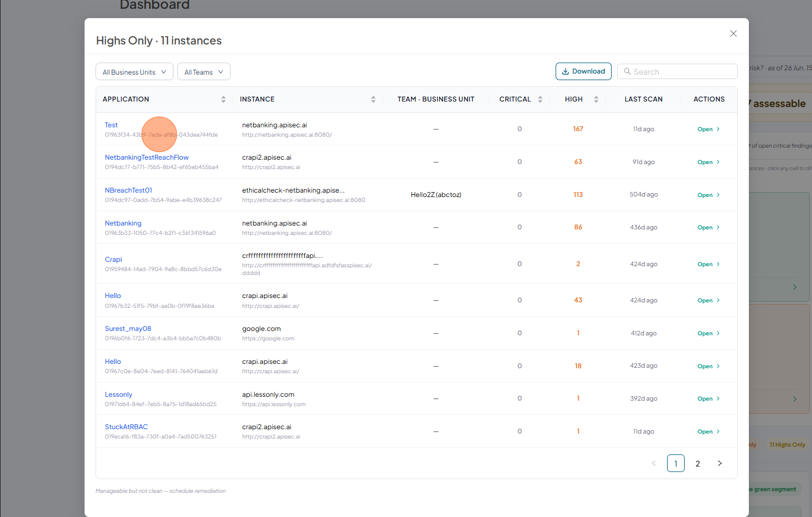
Task: Click Open action for Crapi row
Action: pos(708,265)
